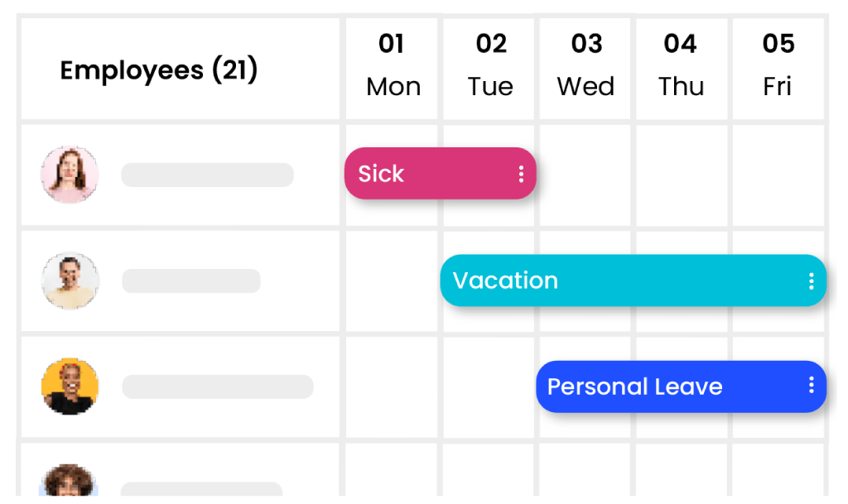Select the blue Personal Leave bar
The image size is (848, 504).
click(662, 386)
